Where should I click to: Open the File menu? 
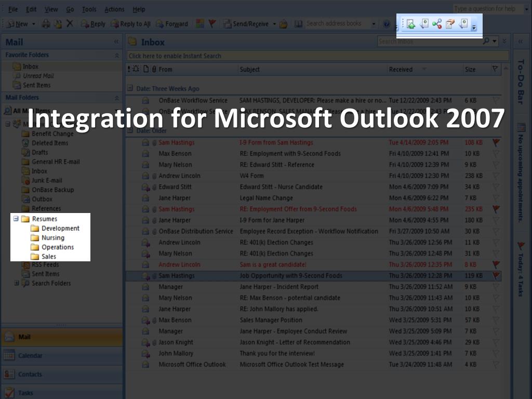(13, 9)
